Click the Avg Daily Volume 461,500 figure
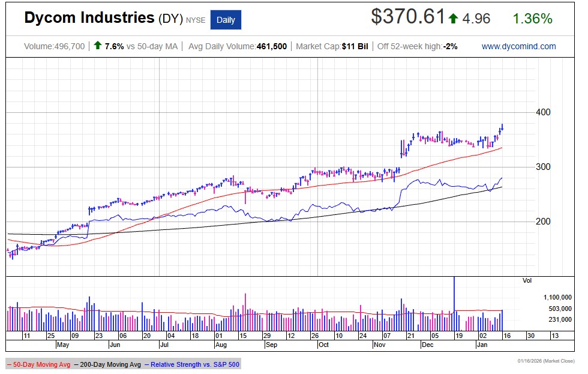 pyautogui.click(x=238, y=46)
